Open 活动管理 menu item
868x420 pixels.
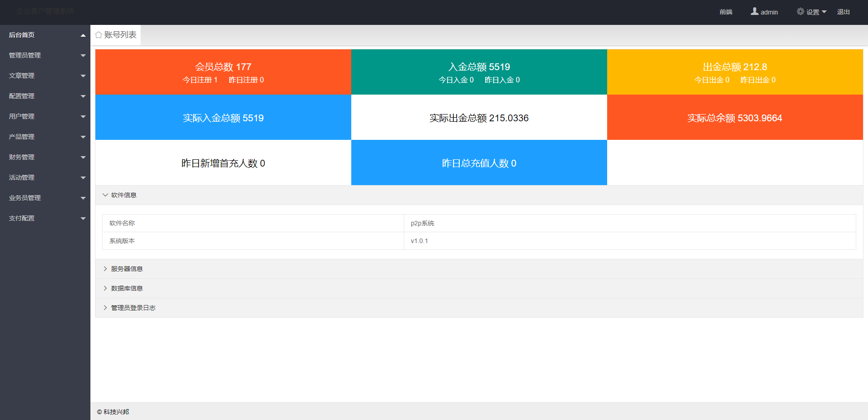(x=45, y=177)
